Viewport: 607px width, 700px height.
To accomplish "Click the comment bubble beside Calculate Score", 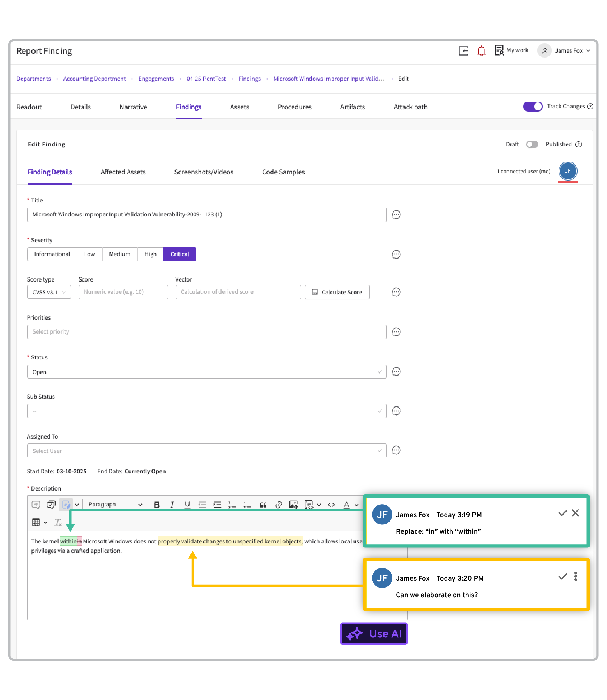I will point(396,292).
